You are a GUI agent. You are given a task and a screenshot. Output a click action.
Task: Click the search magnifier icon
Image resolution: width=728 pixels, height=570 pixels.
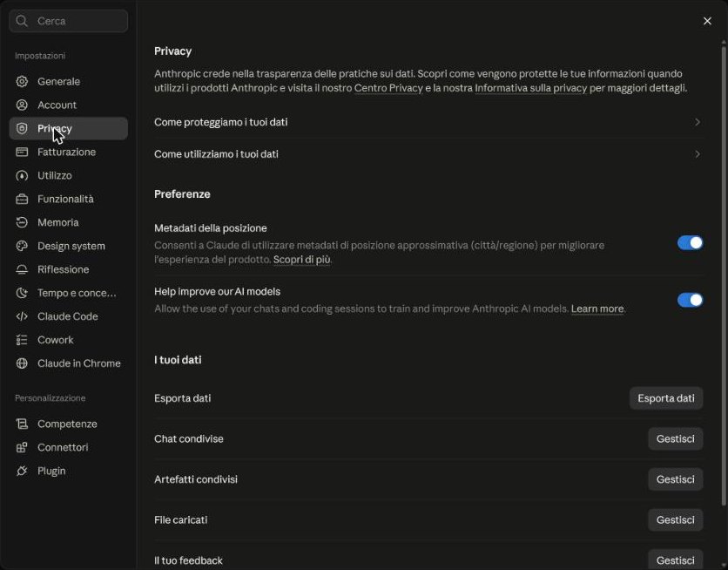click(x=22, y=21)
